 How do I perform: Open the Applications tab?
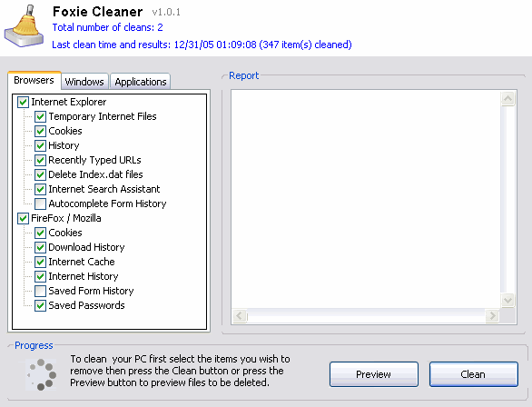(141, 82)
